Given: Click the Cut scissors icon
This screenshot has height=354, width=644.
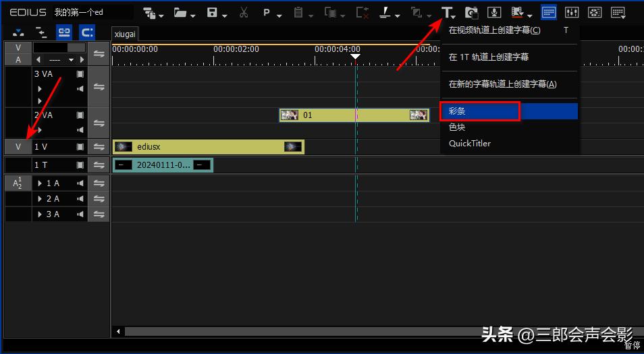Looking at the screenshot, I should [244, 12].
